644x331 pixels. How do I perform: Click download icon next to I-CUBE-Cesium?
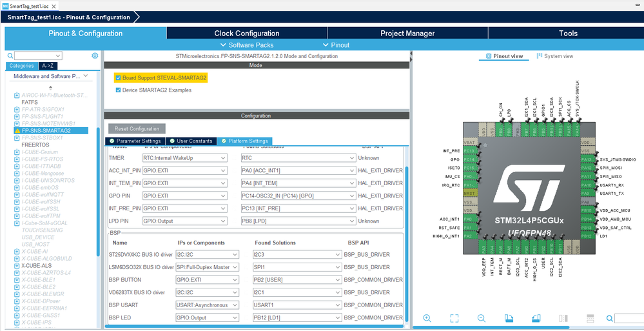[x=17, y=152]
